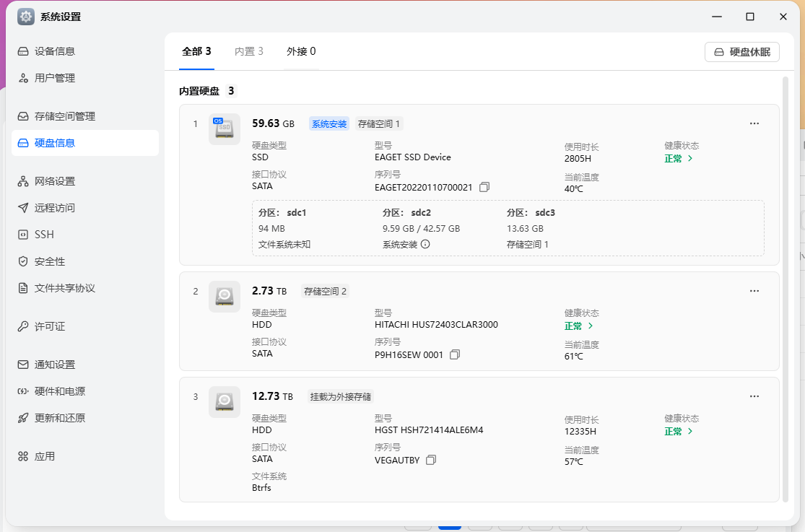Switch to the 外接 0 tab
The image size is (805, 532).
tap(301, 51)
